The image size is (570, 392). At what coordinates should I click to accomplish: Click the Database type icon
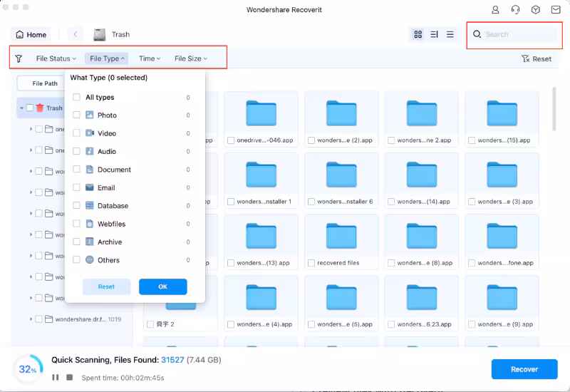[90, 205]
